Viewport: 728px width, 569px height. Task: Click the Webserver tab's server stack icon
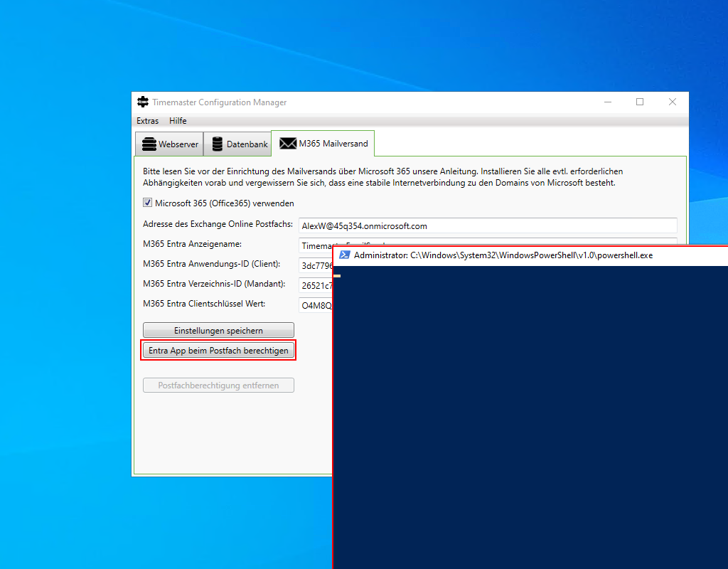(149, 144)
